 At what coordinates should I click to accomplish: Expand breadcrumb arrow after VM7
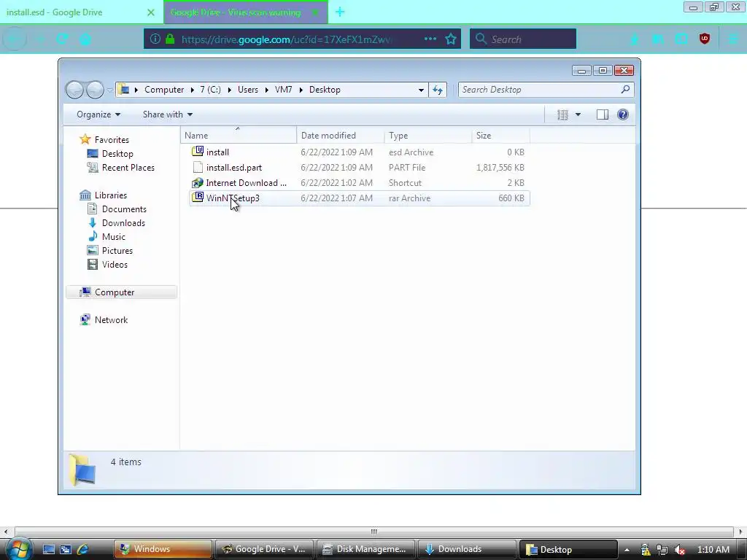[301, 90]
